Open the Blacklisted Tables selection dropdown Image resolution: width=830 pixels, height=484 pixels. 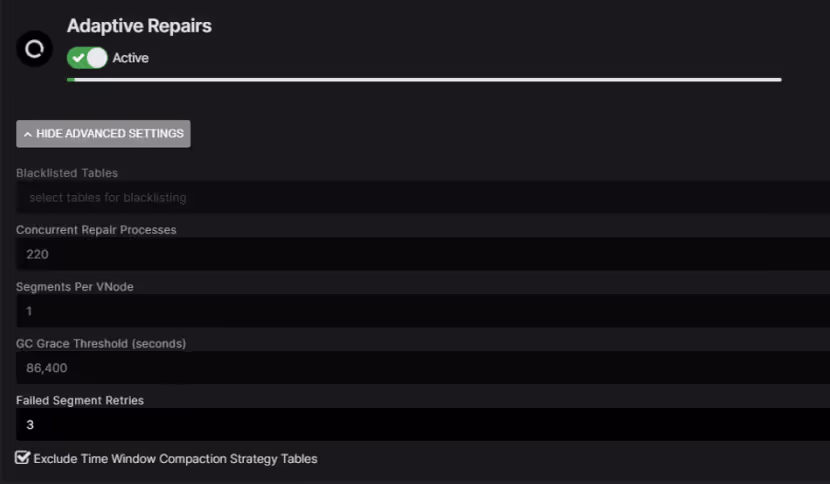point(420,198)
